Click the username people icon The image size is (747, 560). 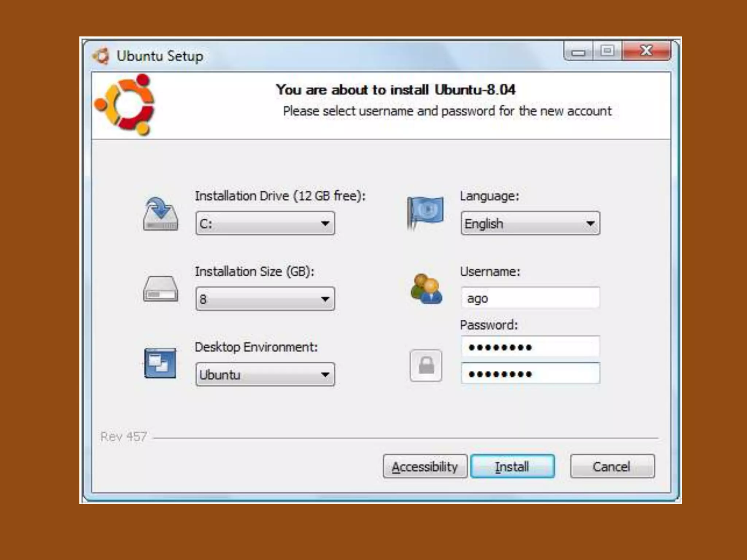point(426,289)
